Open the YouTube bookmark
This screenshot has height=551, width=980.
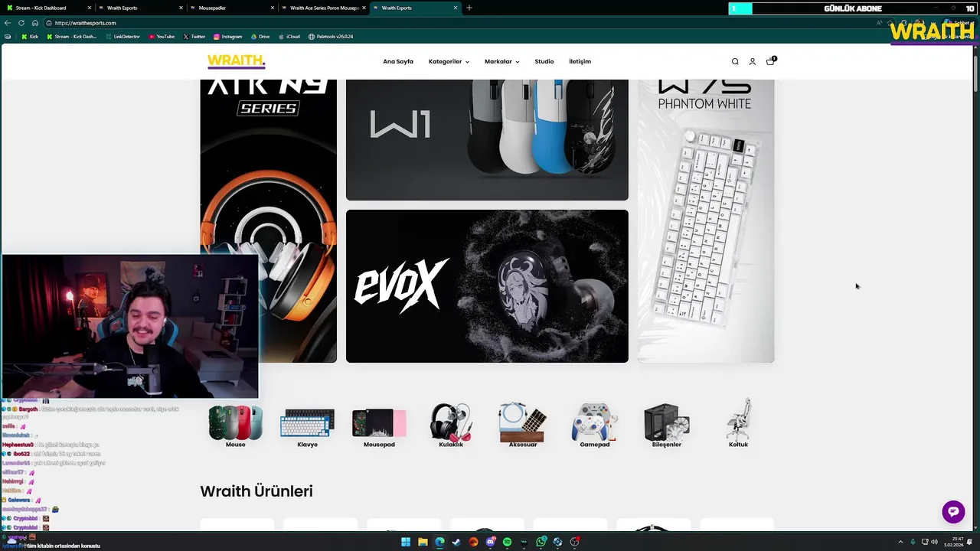tap(162, 37)
